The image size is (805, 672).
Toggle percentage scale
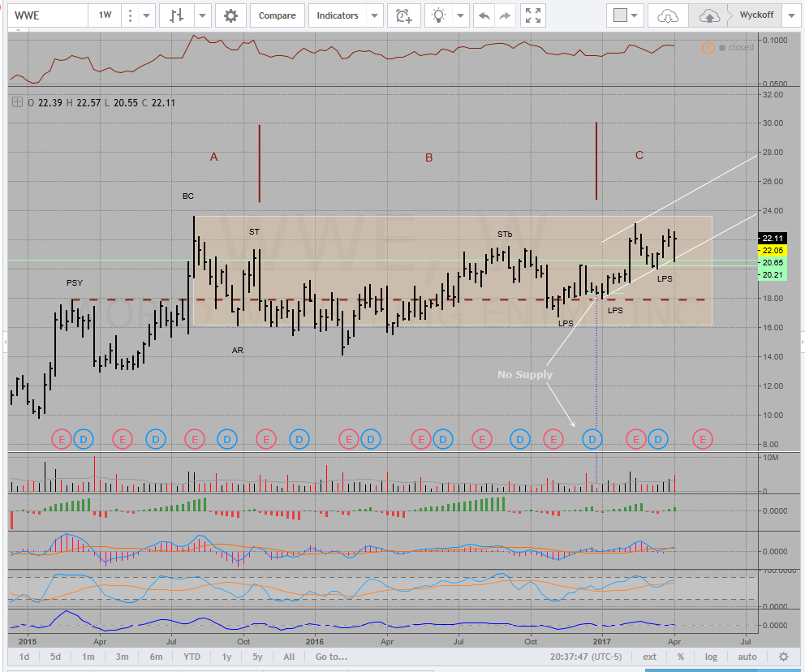[x=680, y=657]
